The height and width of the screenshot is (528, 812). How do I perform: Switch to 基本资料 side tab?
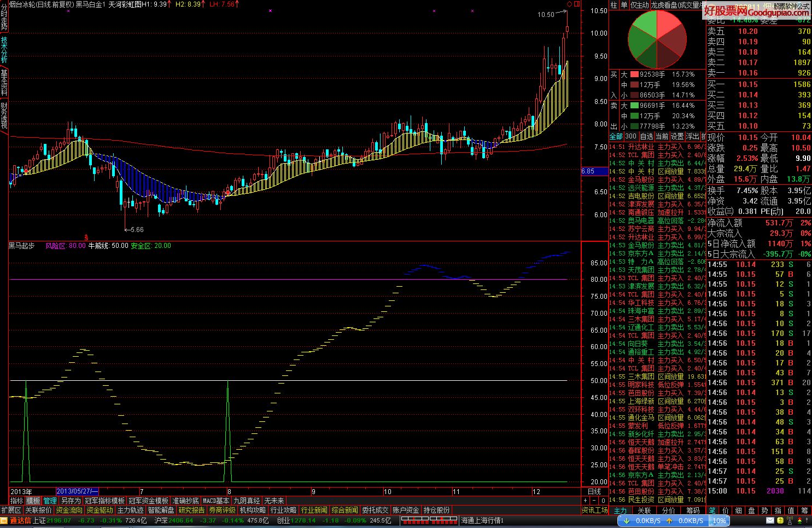coord(4,83)
